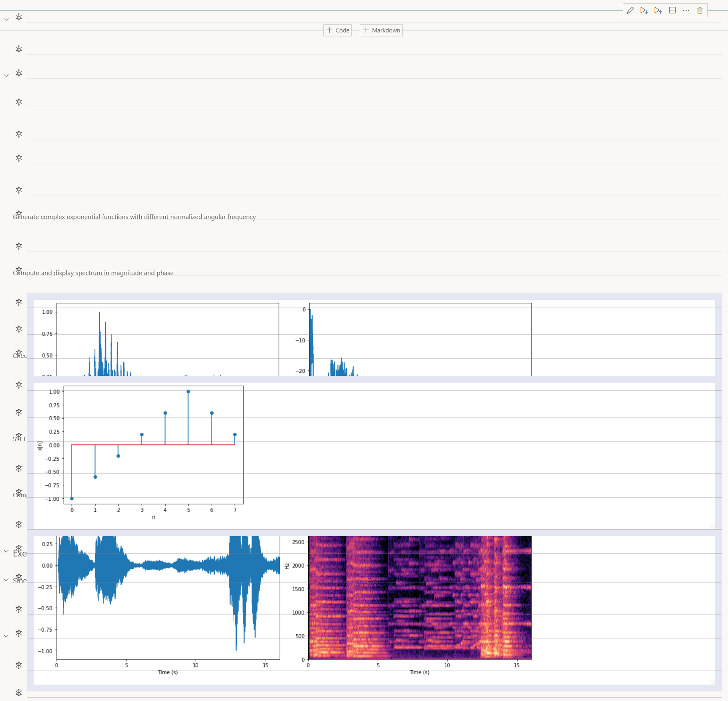728x701 pixels.
Task: Click the topmost cell's drag handle
Action: 19,17
